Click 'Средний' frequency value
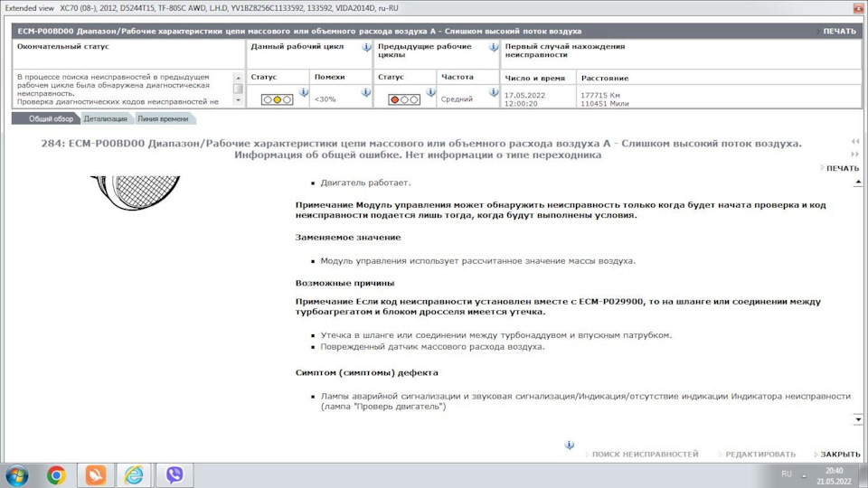Viewport: 868px width, 488px height. (457, 99)
